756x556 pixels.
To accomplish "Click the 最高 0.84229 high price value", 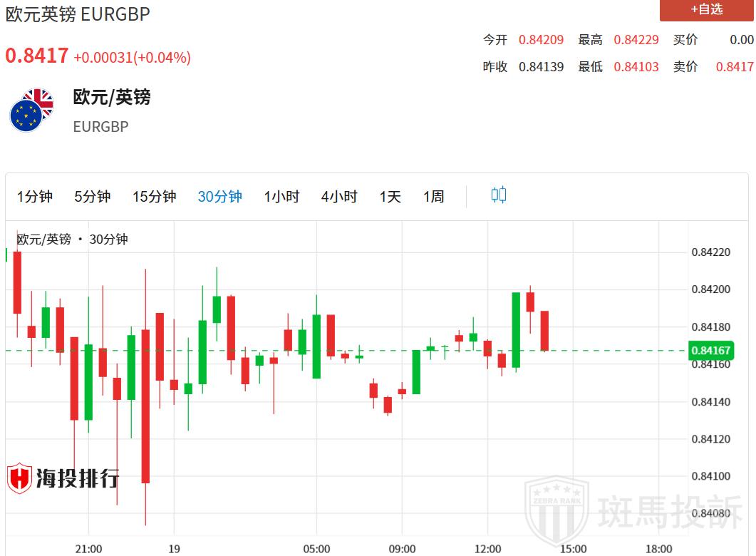I will 636,40.
